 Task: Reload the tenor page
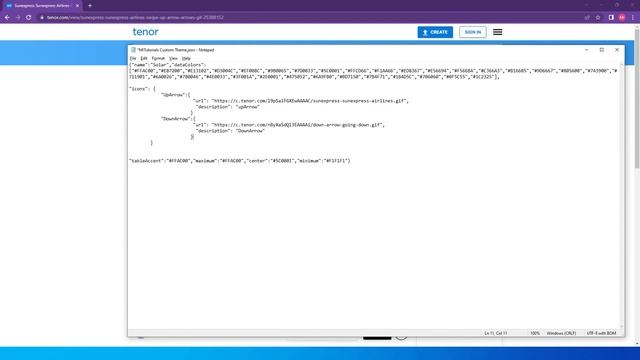click(x=29, y=18)
